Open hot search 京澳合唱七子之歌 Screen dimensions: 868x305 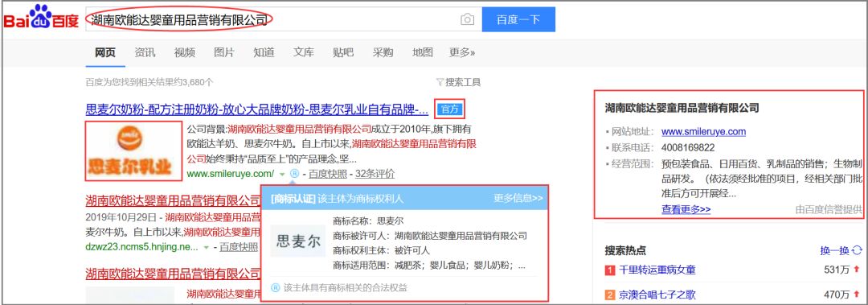(657, 295)
